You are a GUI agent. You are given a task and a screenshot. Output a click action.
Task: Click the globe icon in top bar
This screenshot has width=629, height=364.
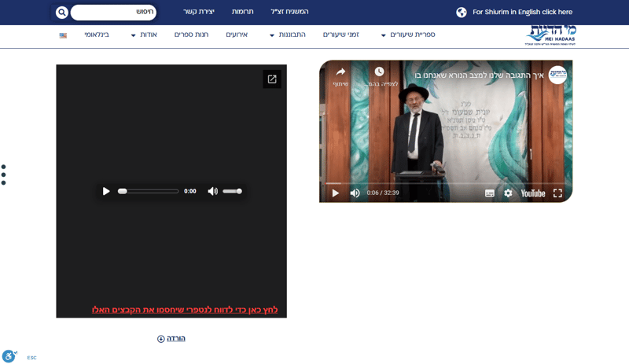(462, 12)
